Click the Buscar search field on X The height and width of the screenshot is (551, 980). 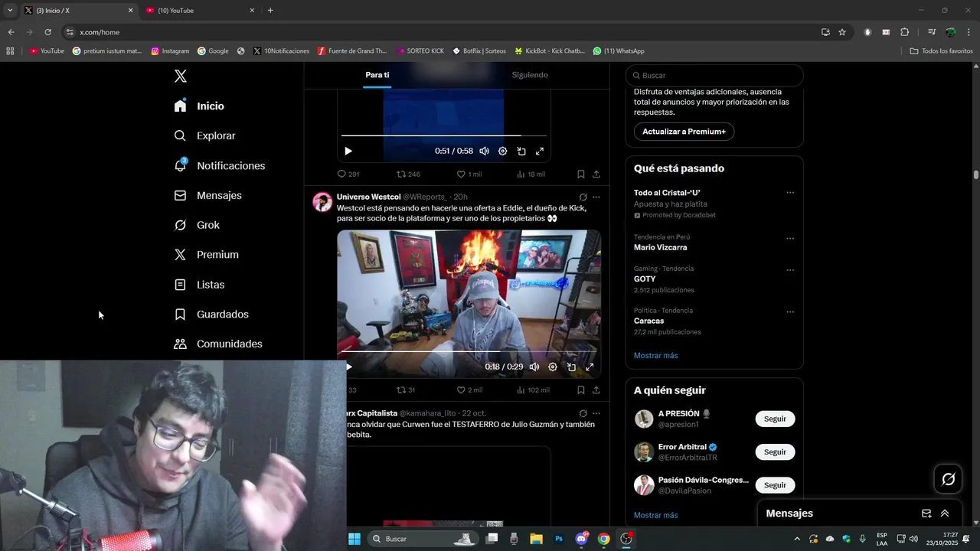point(714,75)
